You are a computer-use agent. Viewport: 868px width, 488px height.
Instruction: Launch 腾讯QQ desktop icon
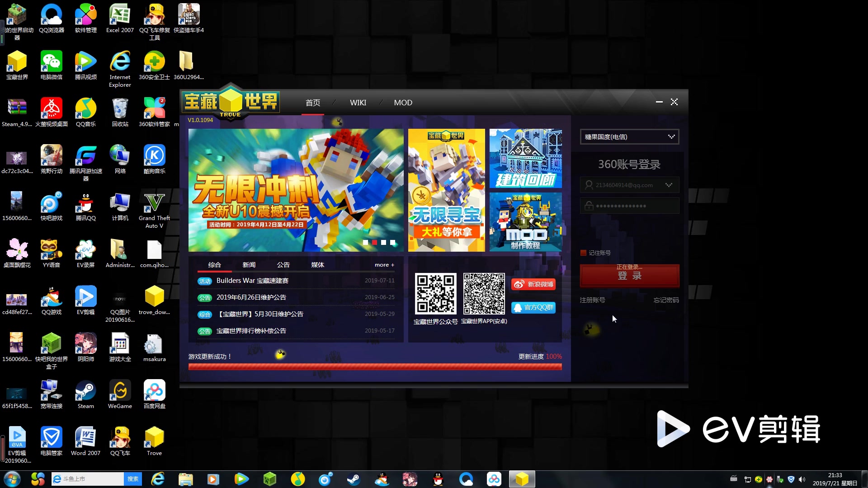pyautogui.click(x=86, y=206)
